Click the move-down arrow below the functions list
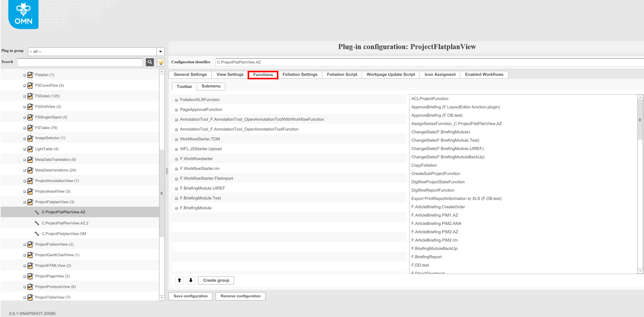644x317 pixels. (191, 280)
